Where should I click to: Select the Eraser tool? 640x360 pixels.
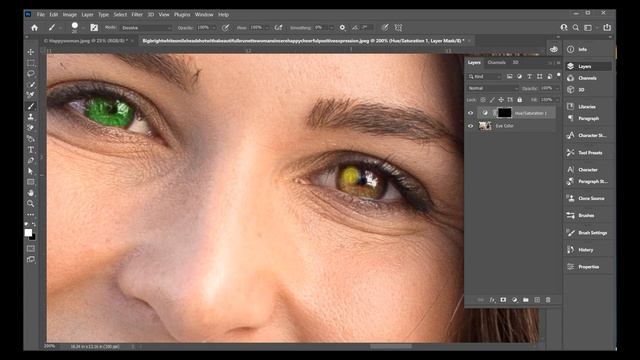coord(31,128)
